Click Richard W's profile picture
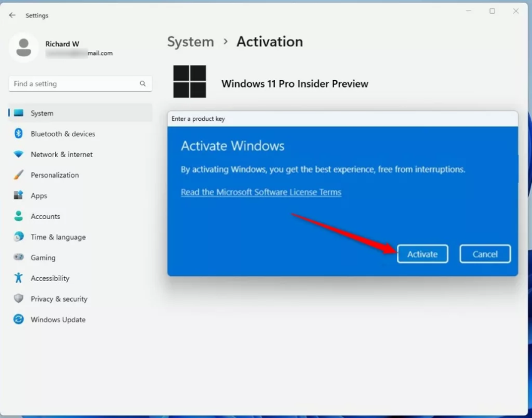This screenshot has height=418, width=532. [24, 48]
